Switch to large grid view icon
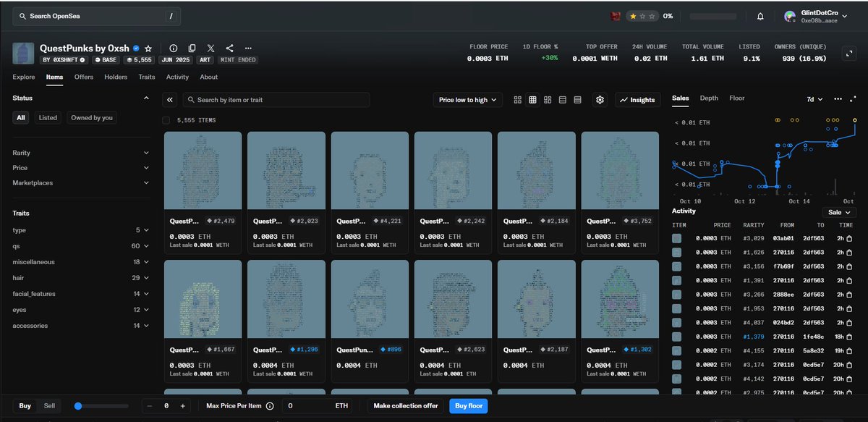868x422 pixels. point(517,100)
